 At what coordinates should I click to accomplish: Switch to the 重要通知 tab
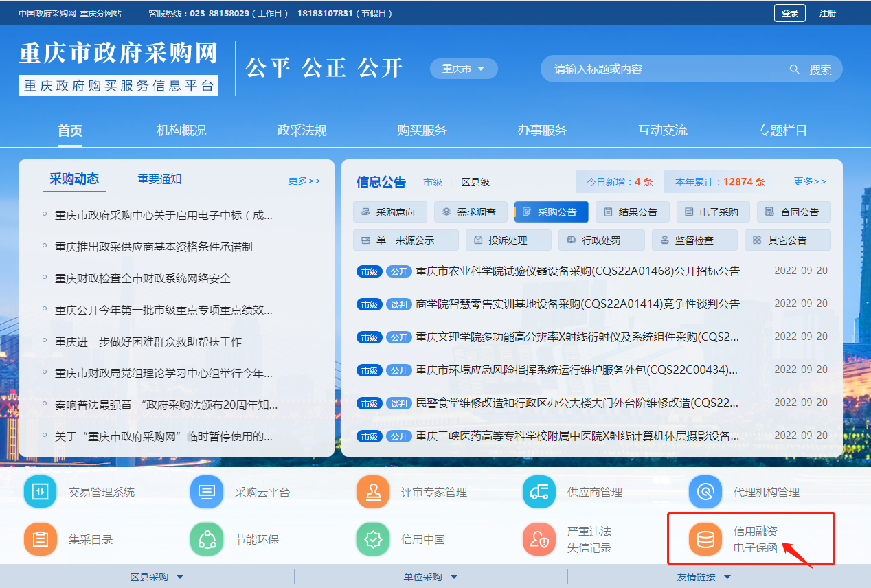coord(159,179)
